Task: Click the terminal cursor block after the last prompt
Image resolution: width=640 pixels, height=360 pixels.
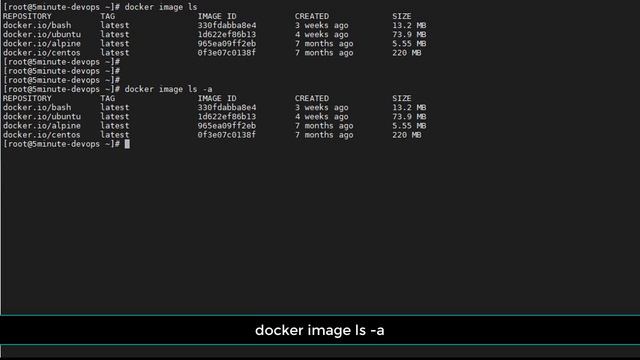Action: [x=127, y=144]
